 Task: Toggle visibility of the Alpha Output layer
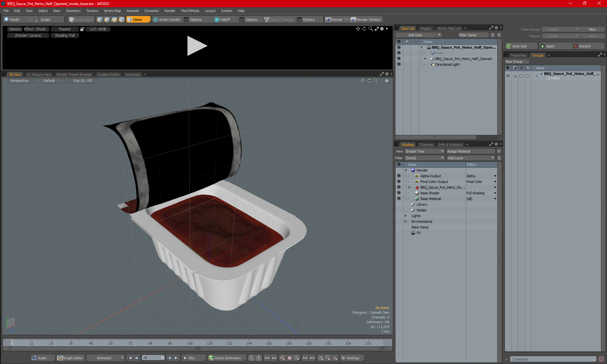click(x=399, y=176)
